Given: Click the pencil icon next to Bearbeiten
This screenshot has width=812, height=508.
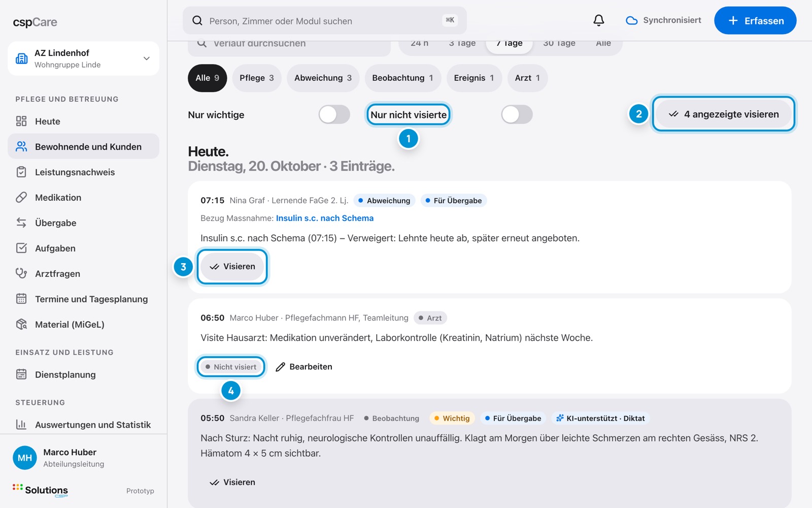Looking at the screenshot, I should point(280,367).
